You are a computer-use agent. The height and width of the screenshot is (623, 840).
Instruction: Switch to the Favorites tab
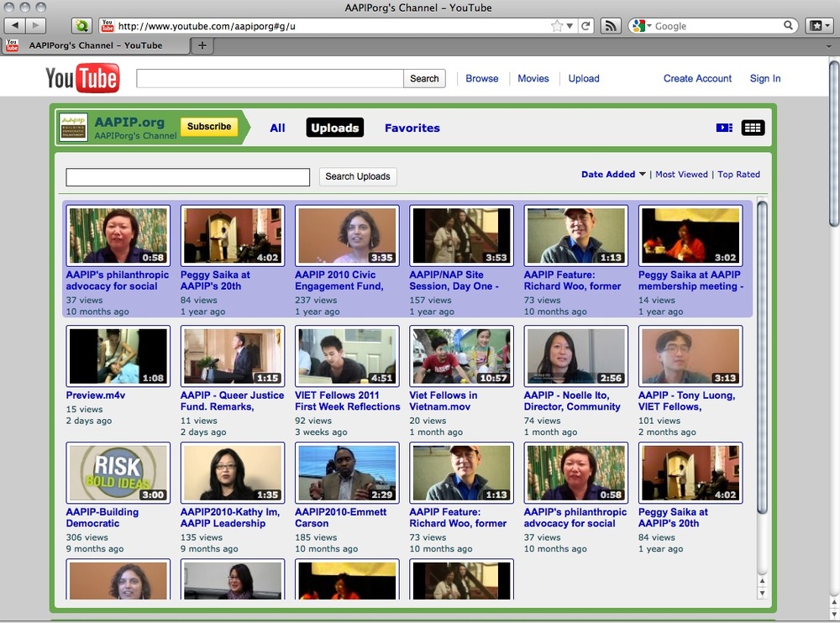(x=412, y=128)
